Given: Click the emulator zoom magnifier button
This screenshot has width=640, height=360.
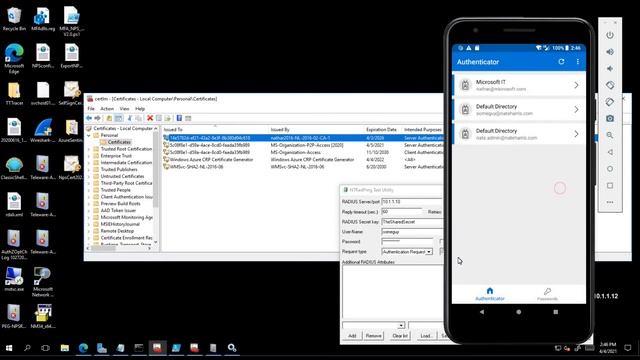Looking at the screenshot, I should tap(610, 135).
